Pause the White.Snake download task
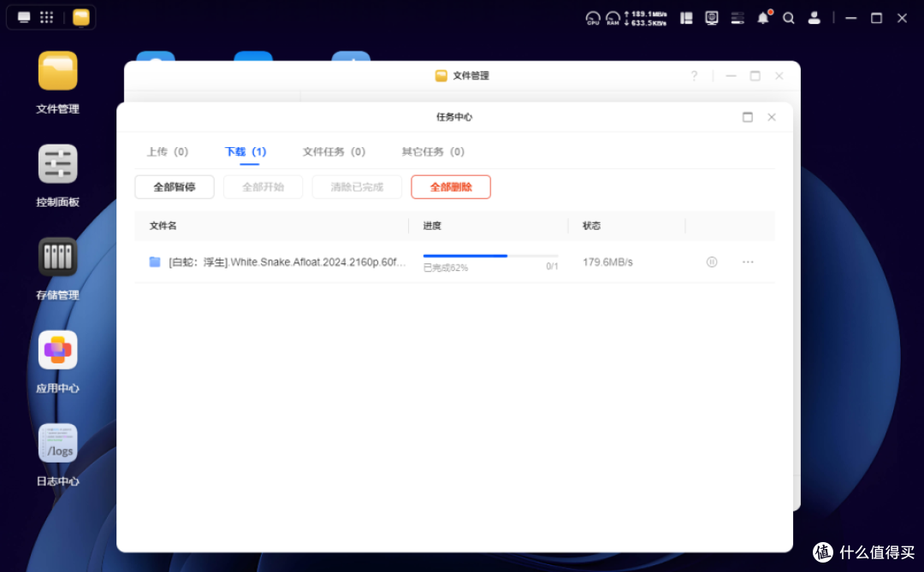The width and height of the screenshot is (924, 572). pos(712,262)
